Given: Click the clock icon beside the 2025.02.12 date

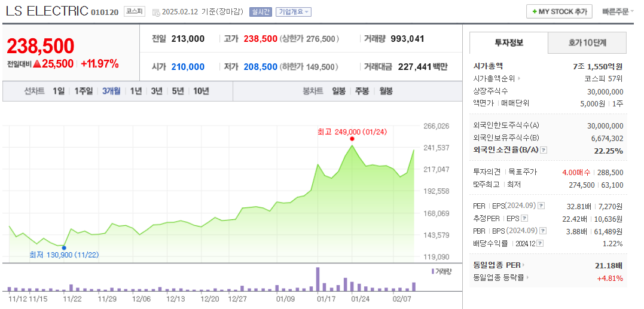Looking at the screenshot, I should (156, 13).
